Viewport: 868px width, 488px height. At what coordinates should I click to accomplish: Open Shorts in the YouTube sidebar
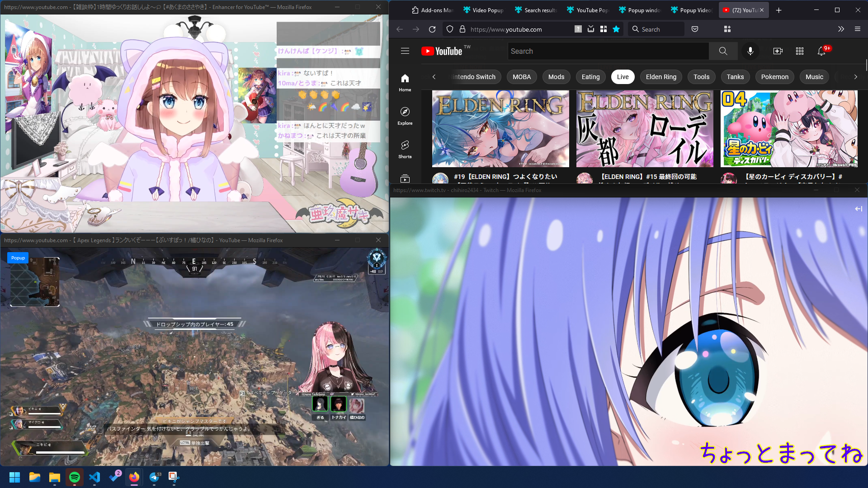click(405, 149)
